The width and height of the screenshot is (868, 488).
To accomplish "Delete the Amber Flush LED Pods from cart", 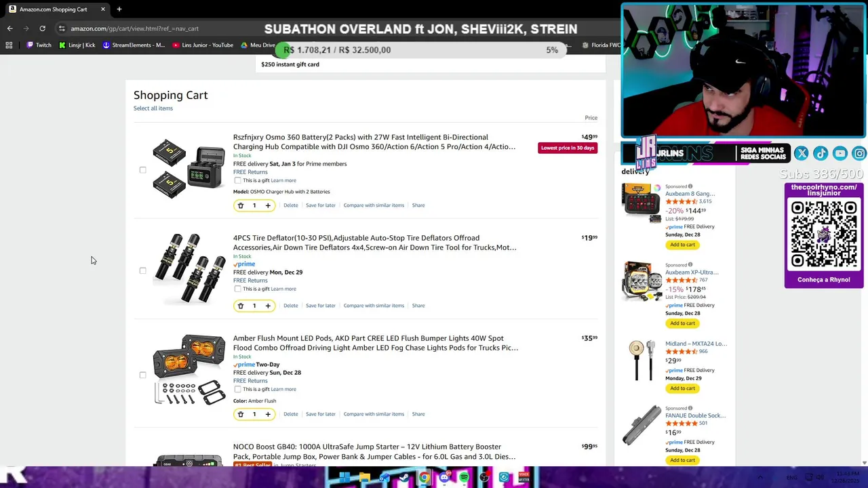I will tap(291, 414).
